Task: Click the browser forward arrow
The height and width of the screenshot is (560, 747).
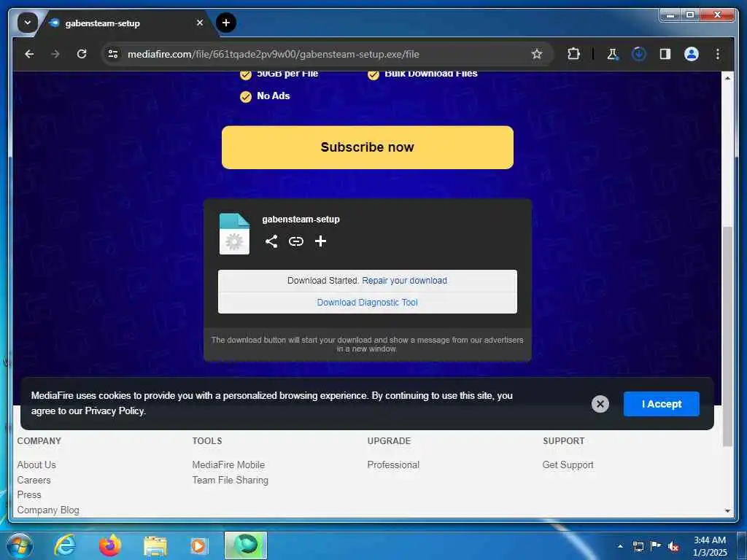Action: click(55, 54)
